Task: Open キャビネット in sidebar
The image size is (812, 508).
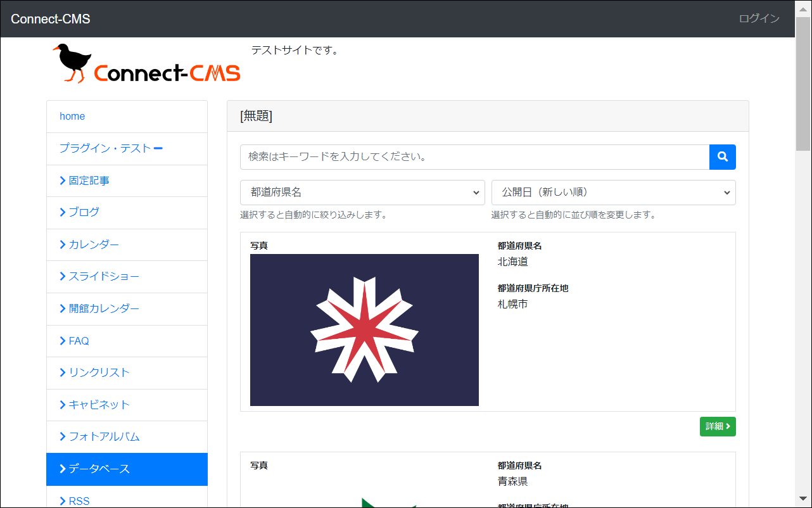Action: tap(127, 405)
